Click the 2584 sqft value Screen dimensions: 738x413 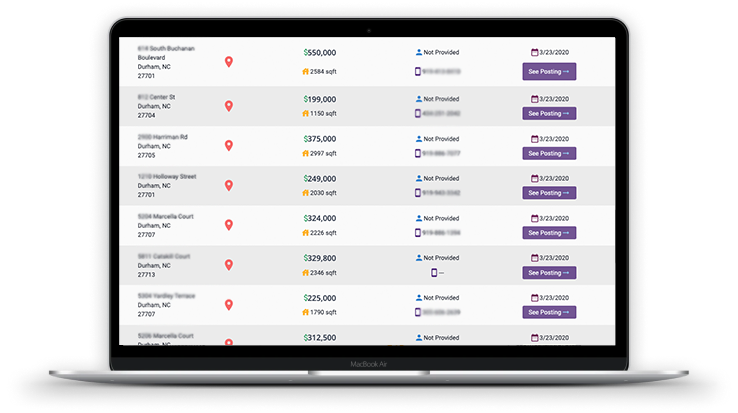323,72
